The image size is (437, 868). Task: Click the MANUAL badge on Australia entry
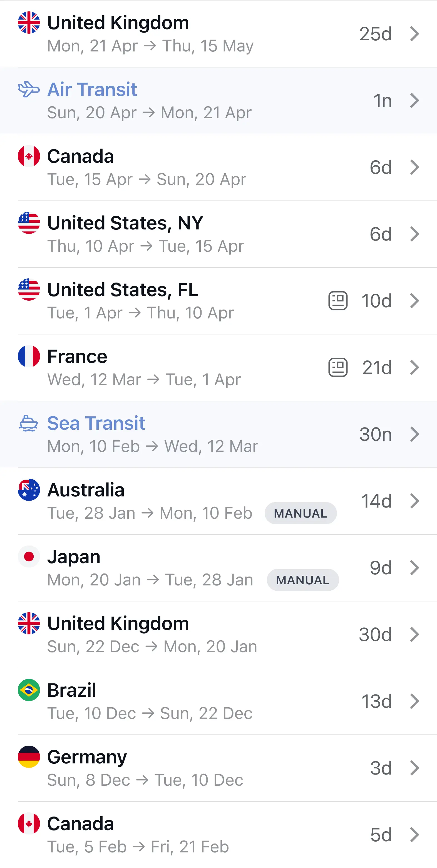300,513
